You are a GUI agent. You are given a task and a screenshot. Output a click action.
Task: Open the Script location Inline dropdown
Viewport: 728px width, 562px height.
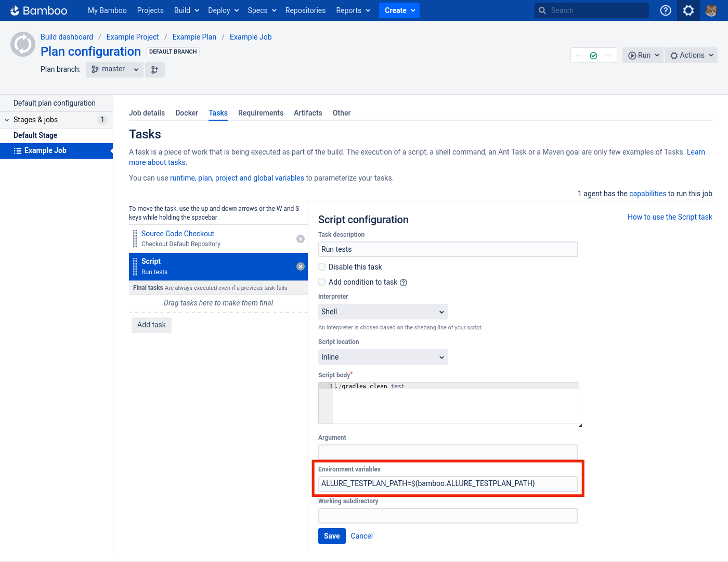tap(383, 357)
